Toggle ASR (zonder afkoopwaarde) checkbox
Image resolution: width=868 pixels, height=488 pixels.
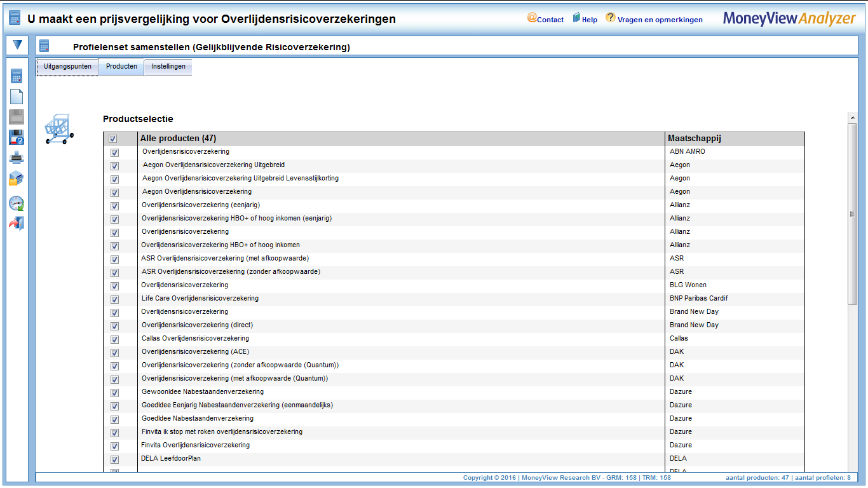(114, 273)
